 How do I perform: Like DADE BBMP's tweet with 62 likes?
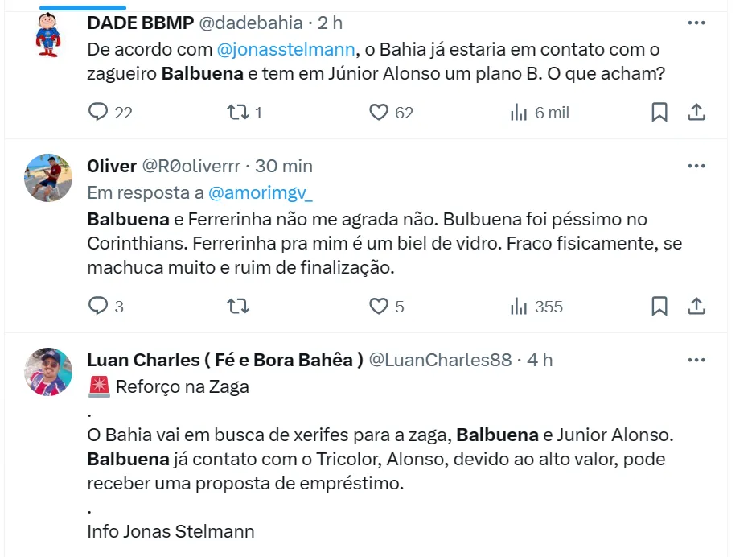[379, 113]
